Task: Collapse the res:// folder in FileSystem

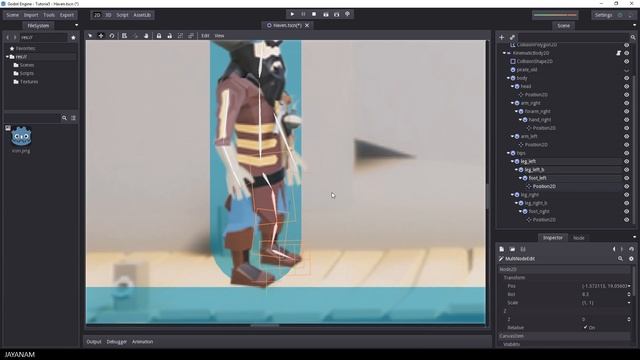Action: click(7, 57)
